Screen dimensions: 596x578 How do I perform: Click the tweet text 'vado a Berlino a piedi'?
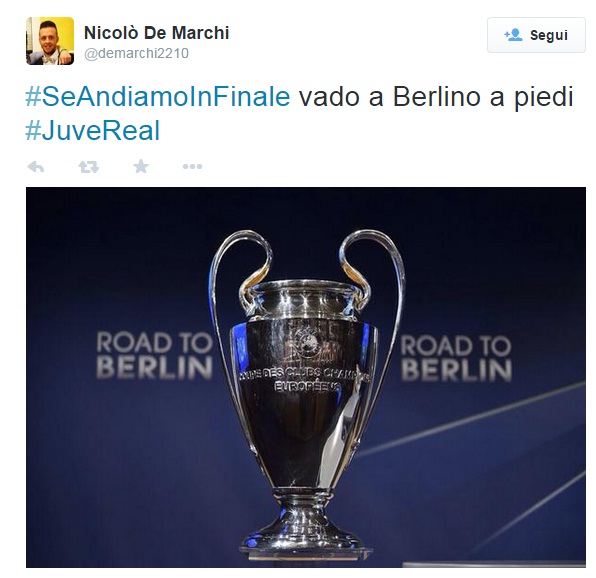tap(436, 97)
